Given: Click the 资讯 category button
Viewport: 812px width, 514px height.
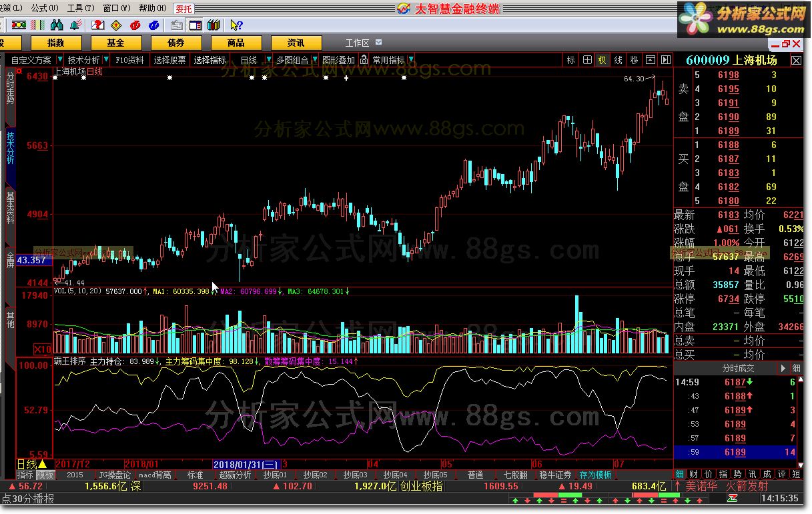Looking at the screenshot, I should (296, 43).
